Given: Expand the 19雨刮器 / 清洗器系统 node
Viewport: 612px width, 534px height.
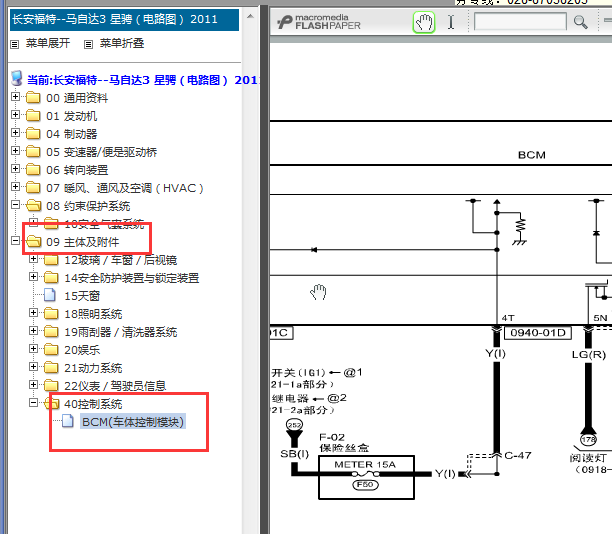Looking at the screenshot, I should (34, 330).
